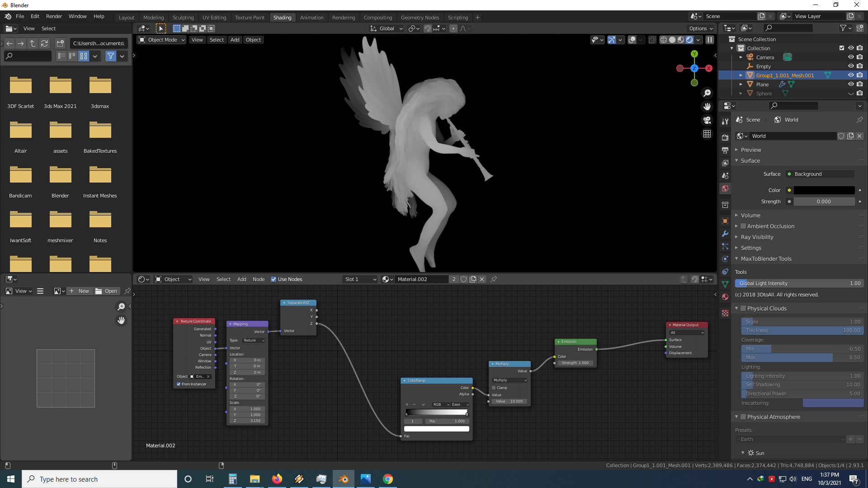868x488 pixels.
Task: Go to parent directory in file browser
Action: [33, 43]
